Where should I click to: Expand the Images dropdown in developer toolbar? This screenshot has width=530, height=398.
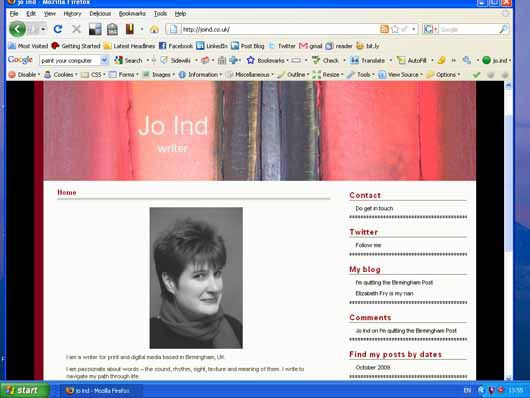click(158, 74)
